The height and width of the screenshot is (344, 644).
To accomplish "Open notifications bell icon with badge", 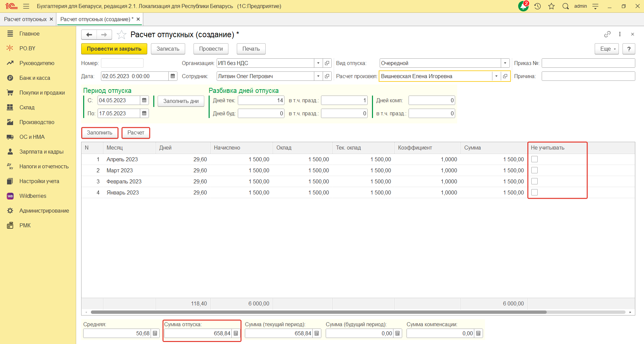I will [523, 6].
